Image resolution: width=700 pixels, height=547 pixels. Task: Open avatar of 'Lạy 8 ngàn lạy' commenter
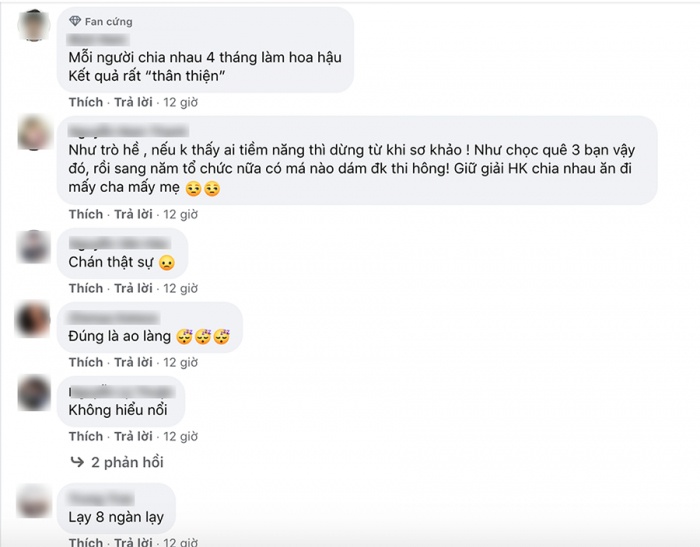click(x=34, y=500)
